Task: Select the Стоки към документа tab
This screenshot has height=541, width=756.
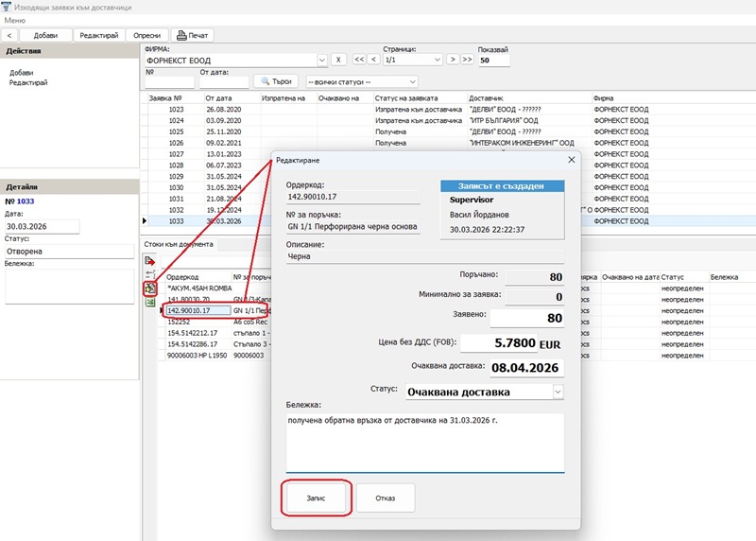Action: pyautogui.click(x=179, y=245)
